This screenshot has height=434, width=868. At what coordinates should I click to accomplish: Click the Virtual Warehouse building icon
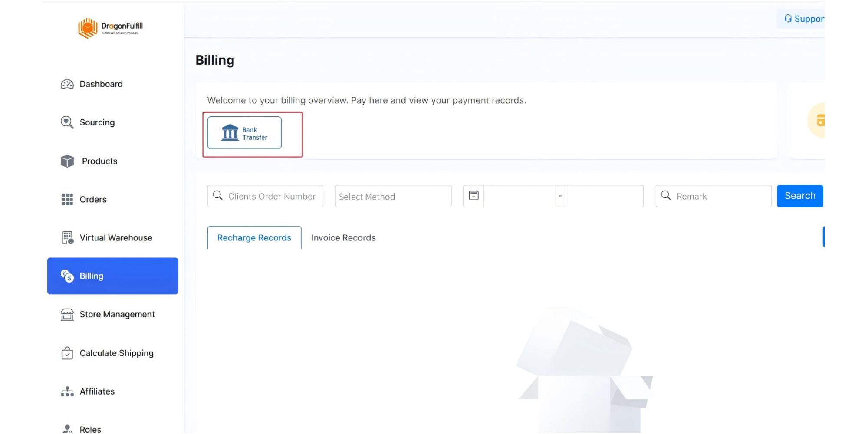tap(67, 238)
